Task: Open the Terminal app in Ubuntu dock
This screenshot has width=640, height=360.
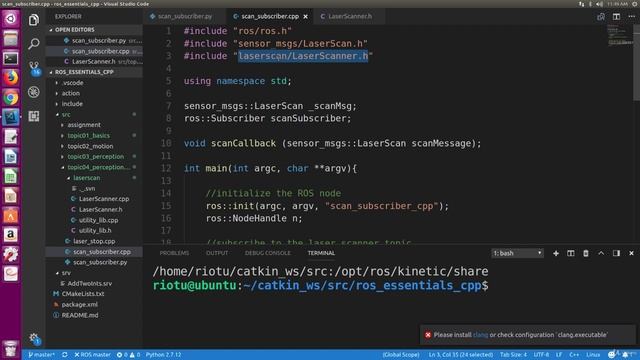Action: [x=11, y=58]
